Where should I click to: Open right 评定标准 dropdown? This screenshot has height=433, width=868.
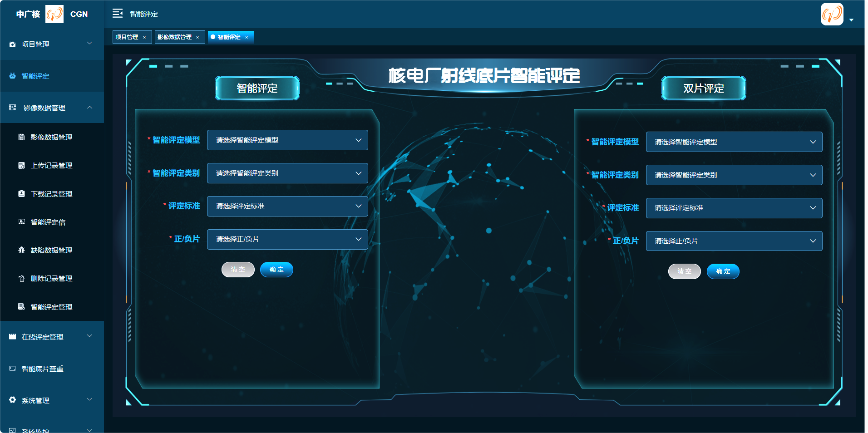[734, 208]
